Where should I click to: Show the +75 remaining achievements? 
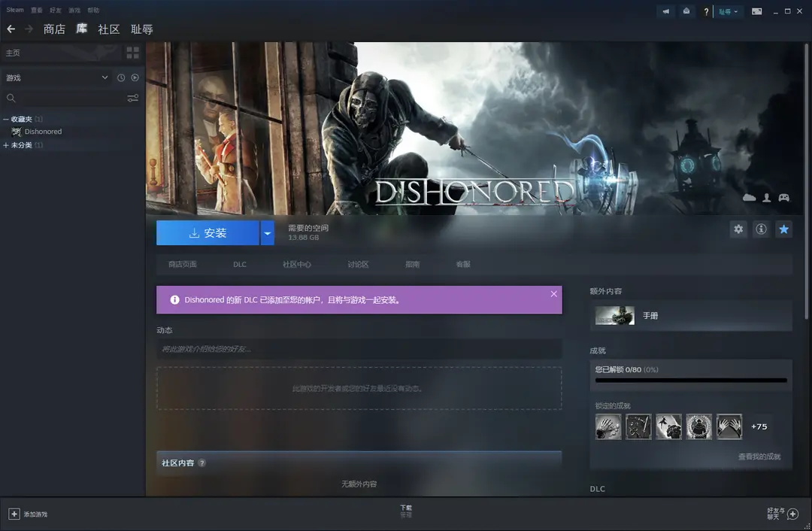tap(759, 426)
